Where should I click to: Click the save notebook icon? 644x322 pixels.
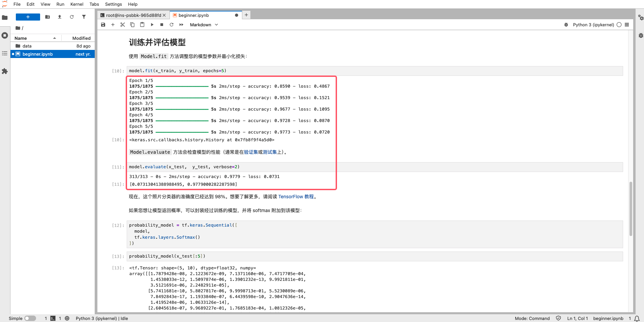[103, 25]
